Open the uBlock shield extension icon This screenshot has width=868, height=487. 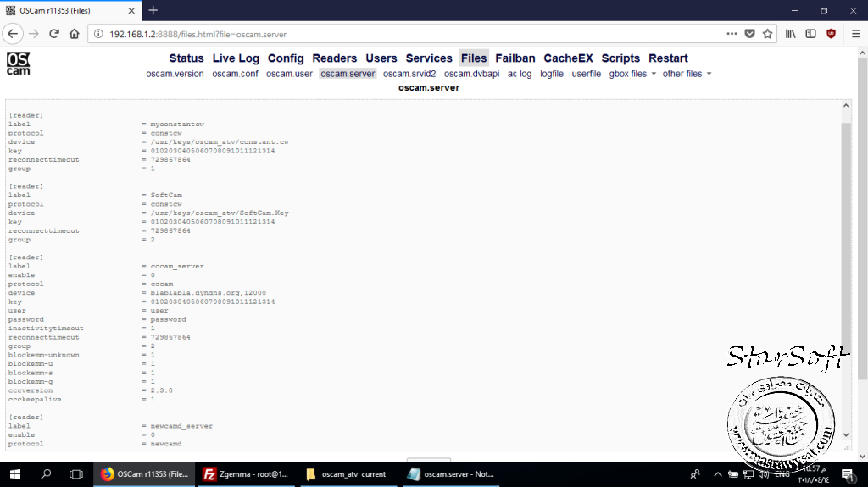click(831, 34)
